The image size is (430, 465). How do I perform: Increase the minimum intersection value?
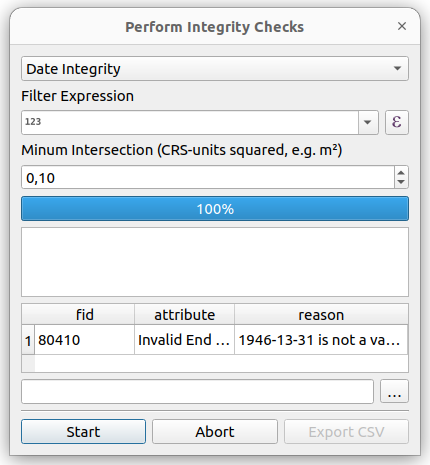click(x=401, y=173)
